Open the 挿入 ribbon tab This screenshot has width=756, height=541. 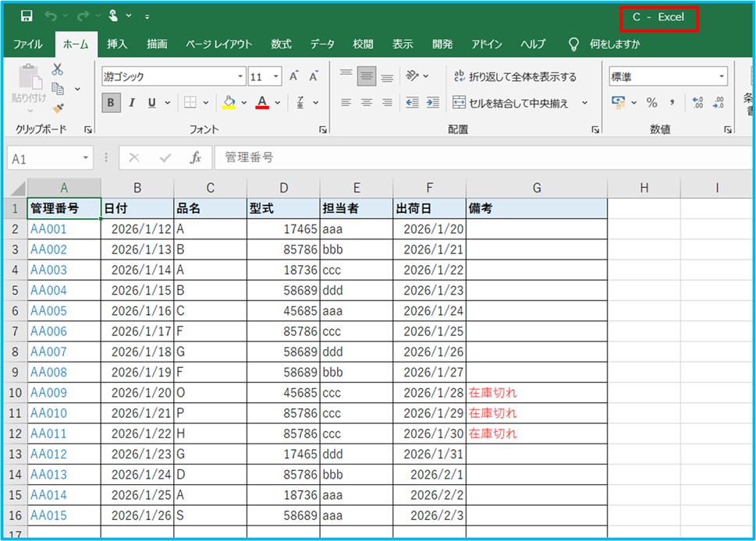pyautogui.click(x=117, y=44)
